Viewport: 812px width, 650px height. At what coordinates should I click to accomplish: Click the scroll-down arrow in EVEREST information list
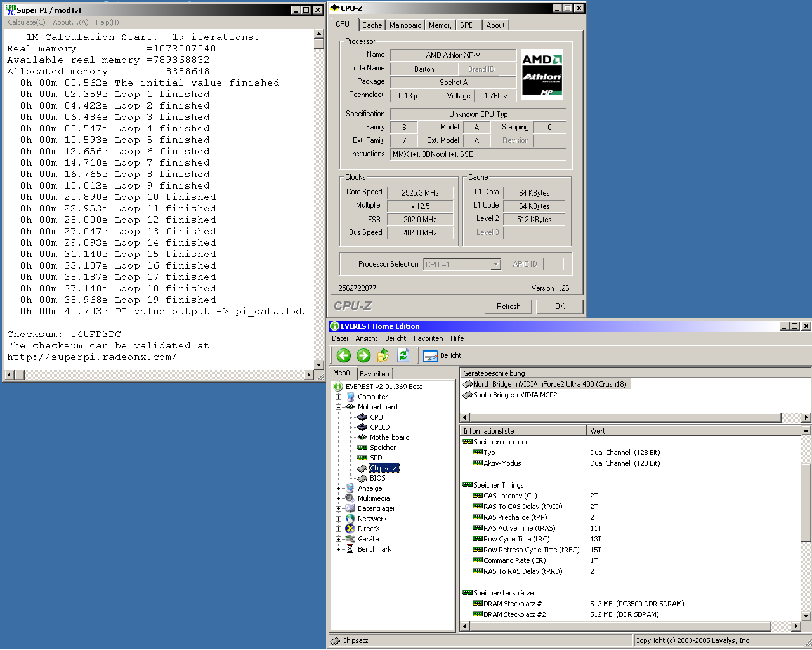tap(806, 616)
